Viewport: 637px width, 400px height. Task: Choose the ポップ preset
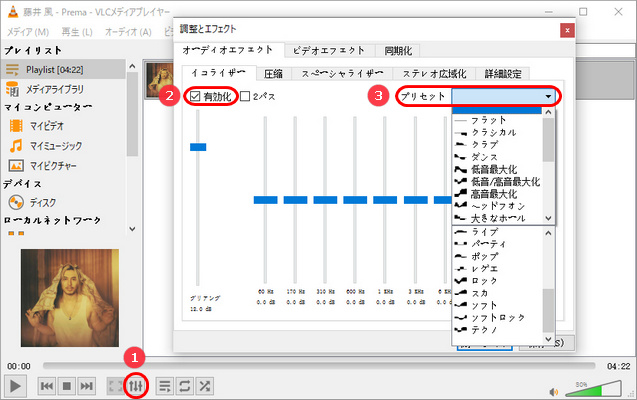point(497,257)
